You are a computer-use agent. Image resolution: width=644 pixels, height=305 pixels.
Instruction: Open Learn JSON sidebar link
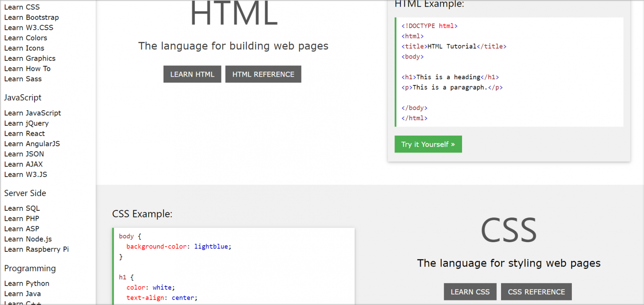(x=24, y=154)
